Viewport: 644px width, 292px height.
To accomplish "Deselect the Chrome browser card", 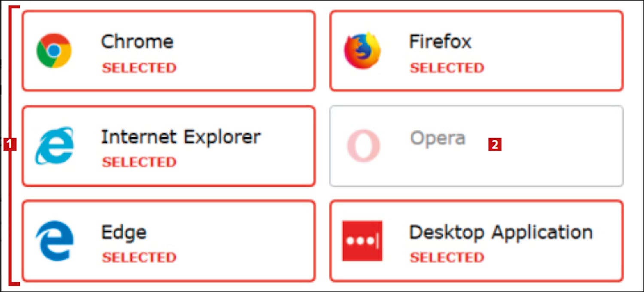I will 169,51.
